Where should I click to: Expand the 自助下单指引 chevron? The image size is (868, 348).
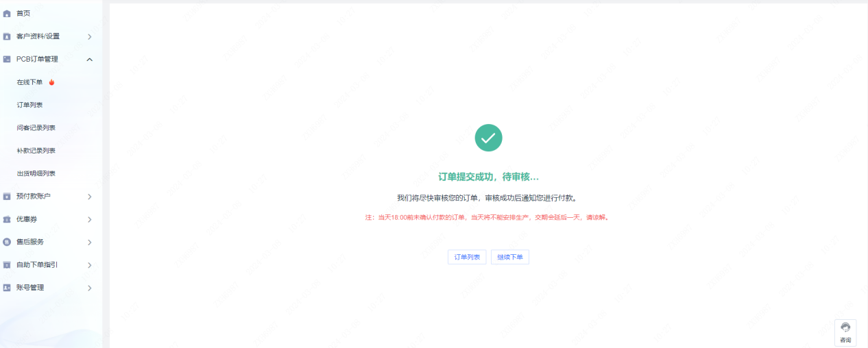(90, 265)
